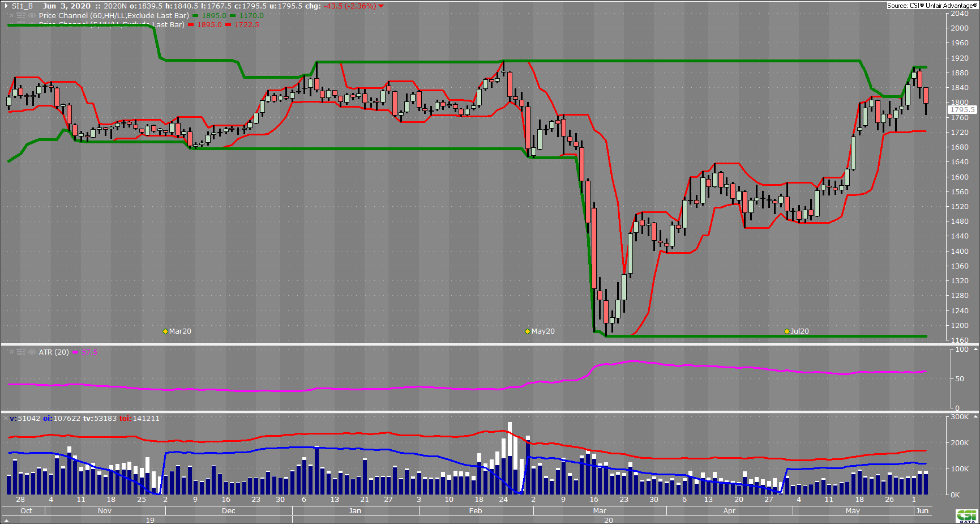Click the red down arrow beside chg

(381, 6)
